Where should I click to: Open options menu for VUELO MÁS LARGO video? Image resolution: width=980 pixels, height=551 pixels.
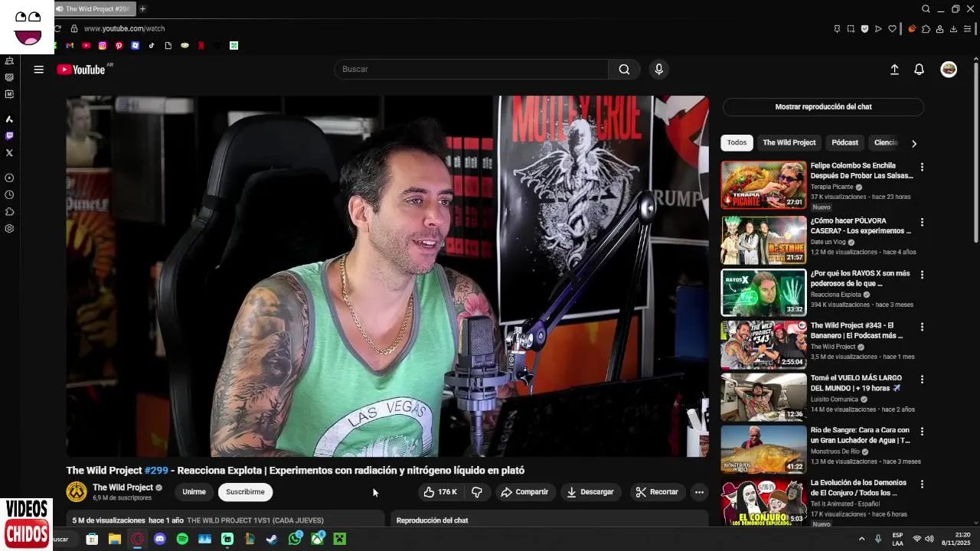tap(922, 379)
